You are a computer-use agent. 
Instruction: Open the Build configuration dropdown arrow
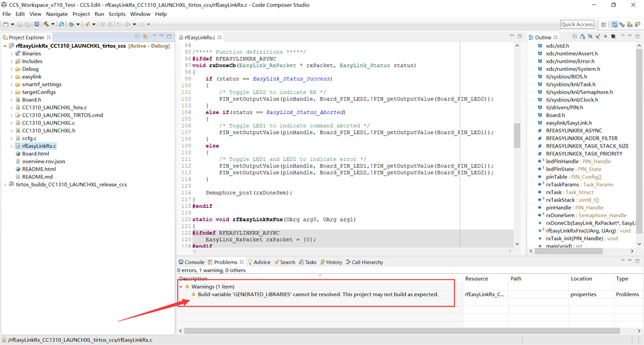tap(53, 25)
